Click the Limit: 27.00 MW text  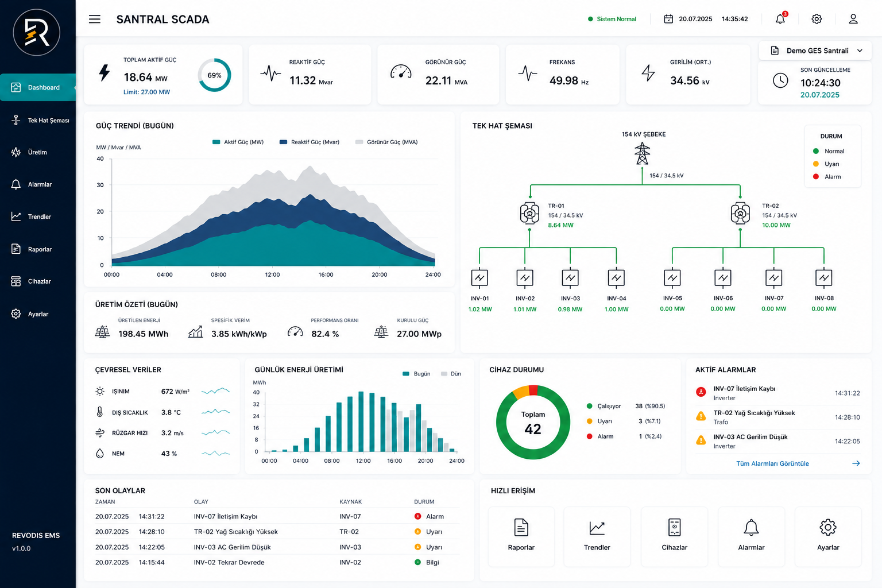click(146, 92)
